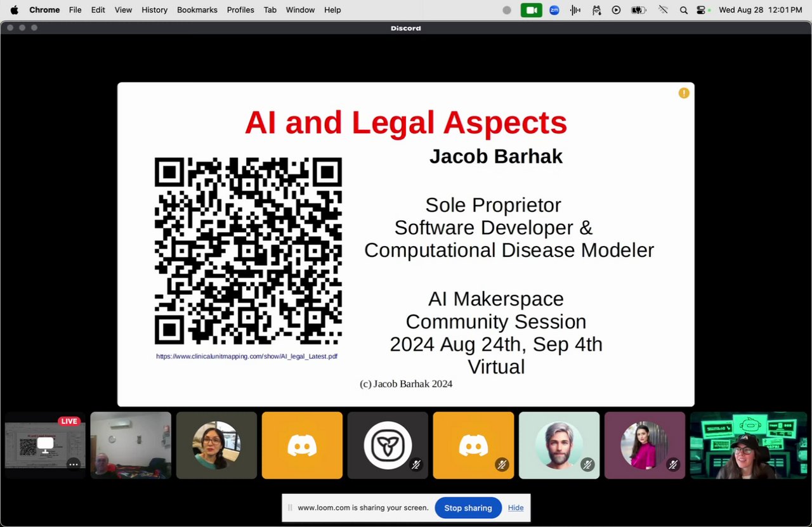Open Spotlight search icon
Image resolution: width=812 pixels, height=527 pixels.
pyautogui.click(x=683, y=10)
